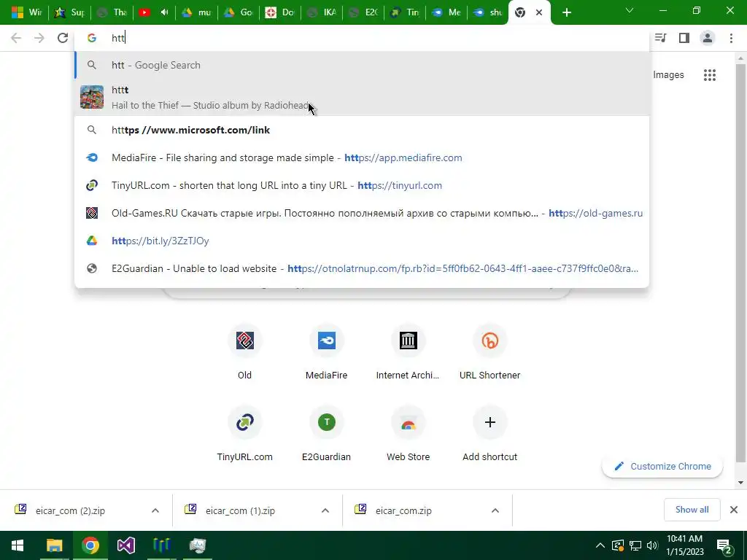The image size is (747, 560).
Task: Mute the YouTube tab via speaker icon
Action: point(164,12)
